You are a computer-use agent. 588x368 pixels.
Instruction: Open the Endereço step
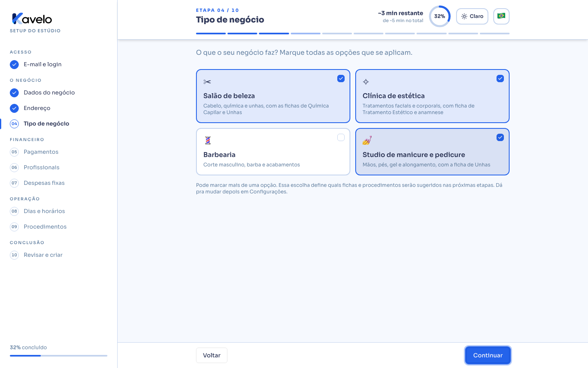pyautogui.click(x=37, y=108)
